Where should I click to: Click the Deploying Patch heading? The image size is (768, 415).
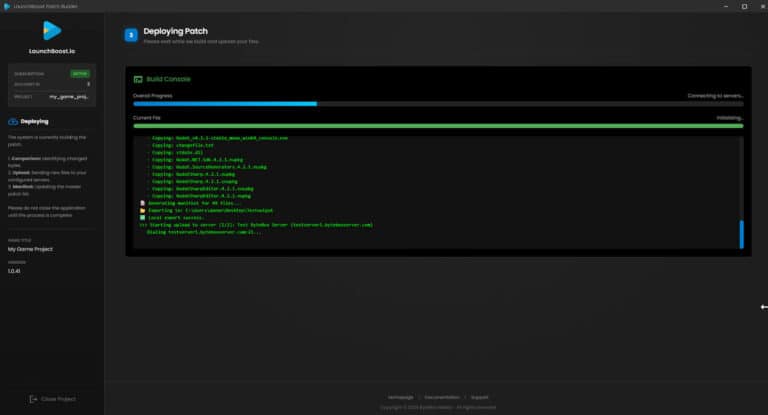(175, 31)
